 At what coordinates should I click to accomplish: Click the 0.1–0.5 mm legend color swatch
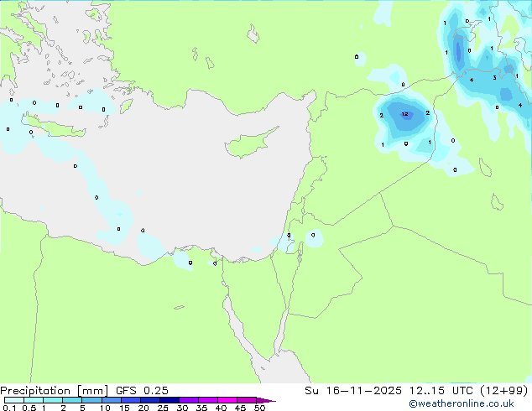tap(14, 400)
